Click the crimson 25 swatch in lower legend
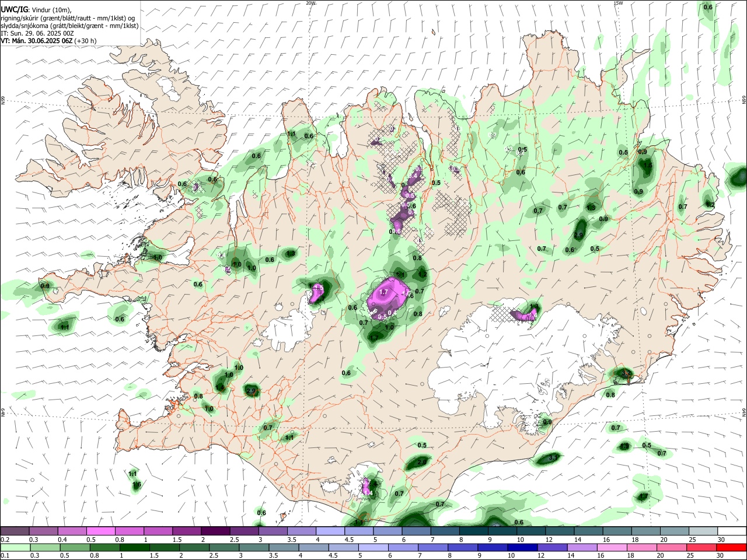This screenshot has height=560, width=747. pos(703,547)
